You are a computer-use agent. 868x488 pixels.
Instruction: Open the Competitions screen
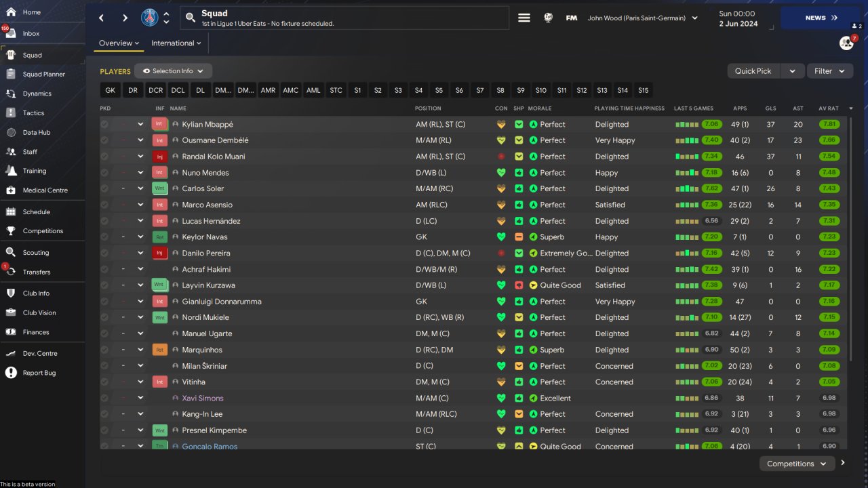pyautogui.click(x=43, y=230)
